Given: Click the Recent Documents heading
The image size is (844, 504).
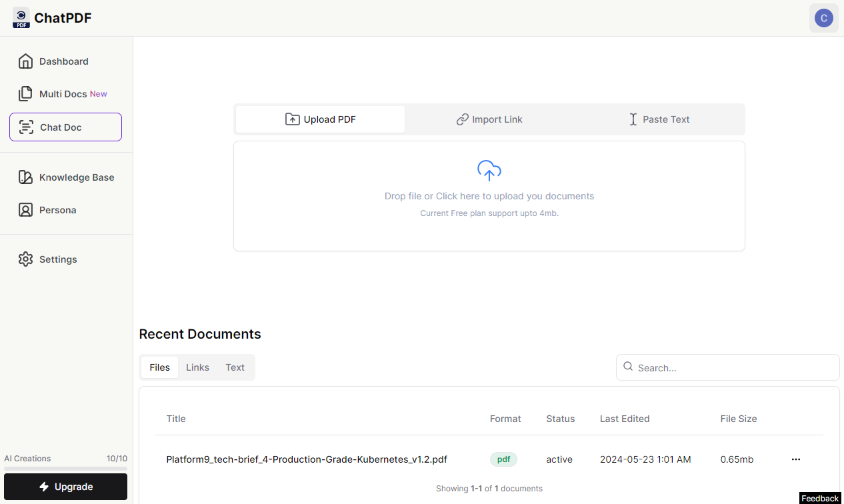Looking at the screenshot, I should click(200, 334).
